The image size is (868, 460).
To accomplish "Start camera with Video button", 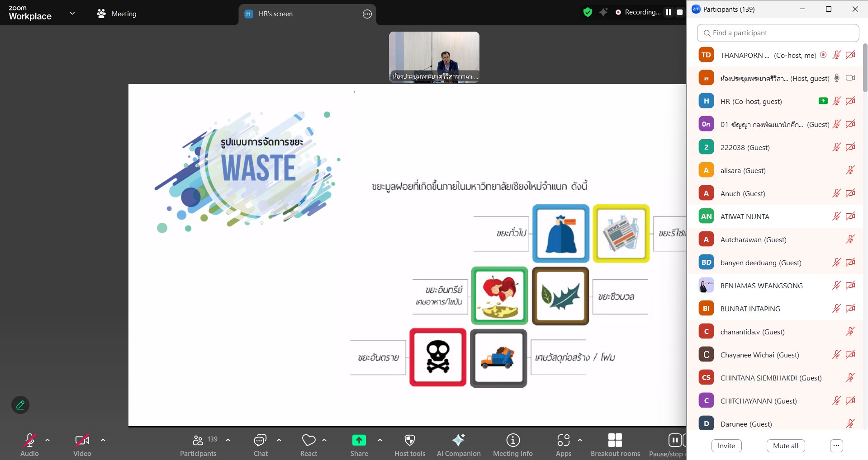I will coord(82,441).
